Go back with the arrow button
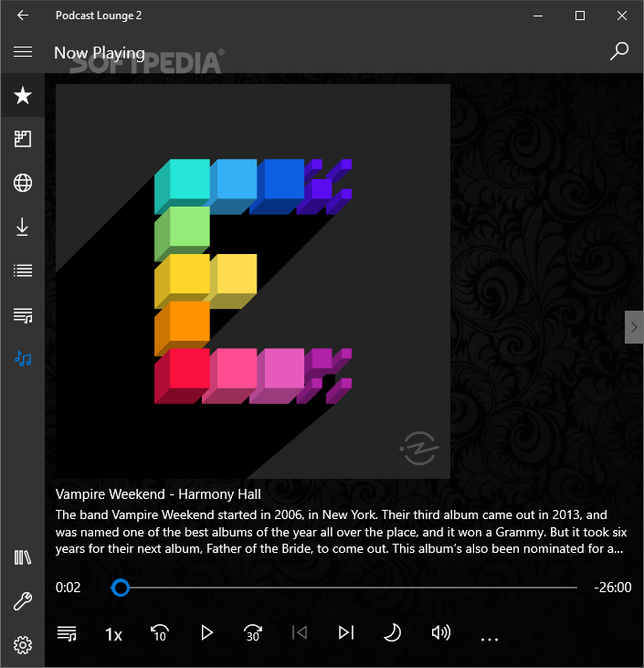644x668 pixels. pyautogui.click(x=23, y=16)
